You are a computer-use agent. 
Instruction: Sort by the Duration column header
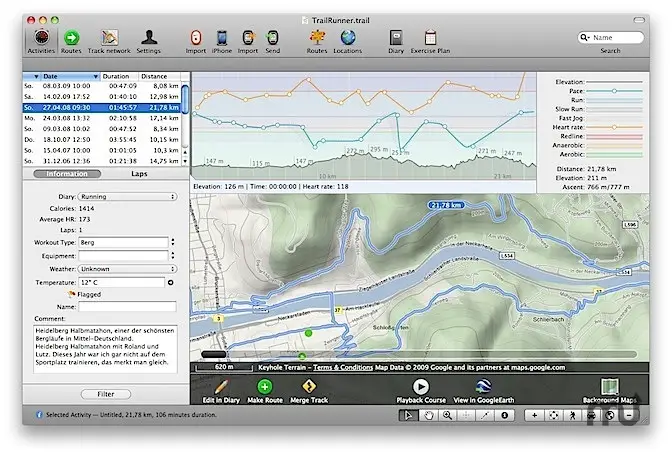(119, 76)
